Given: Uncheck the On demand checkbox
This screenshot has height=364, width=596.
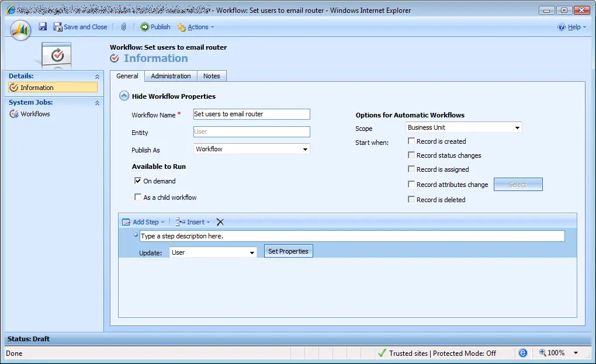Looking at the screenshot, I should (138, 181).
